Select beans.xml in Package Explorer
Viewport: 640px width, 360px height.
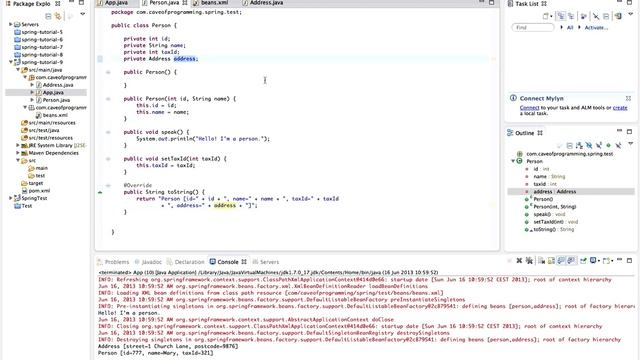coord(52,115)
